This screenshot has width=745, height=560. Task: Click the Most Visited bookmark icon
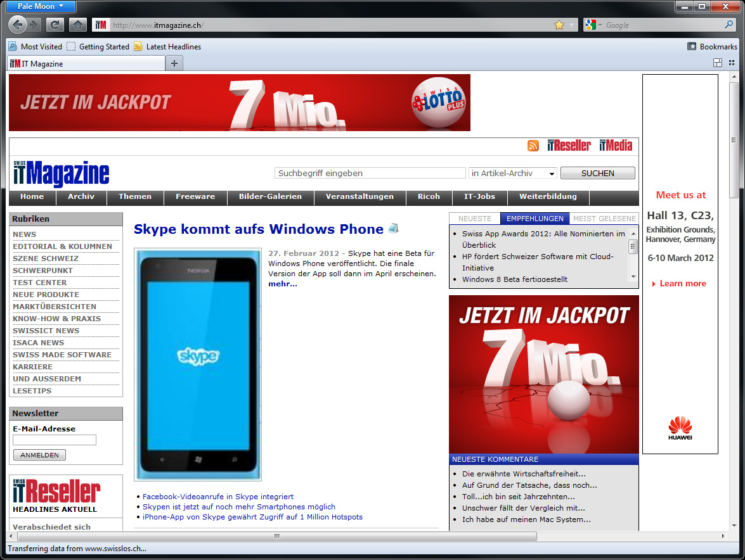point(13,46)
